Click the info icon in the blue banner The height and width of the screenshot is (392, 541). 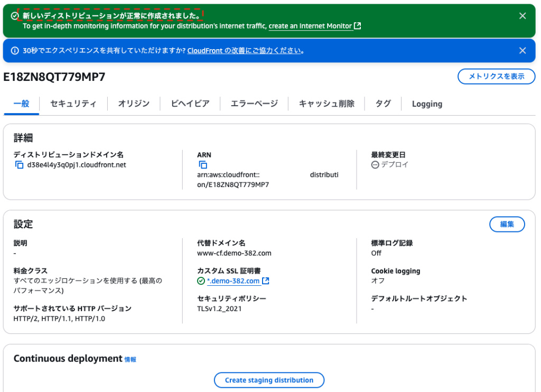tap(15, 51)
